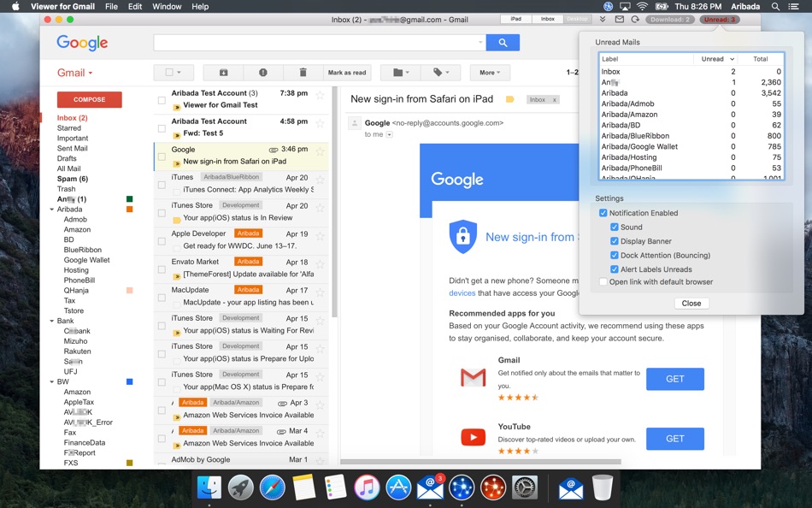Open the File menu

pos(111,7)
